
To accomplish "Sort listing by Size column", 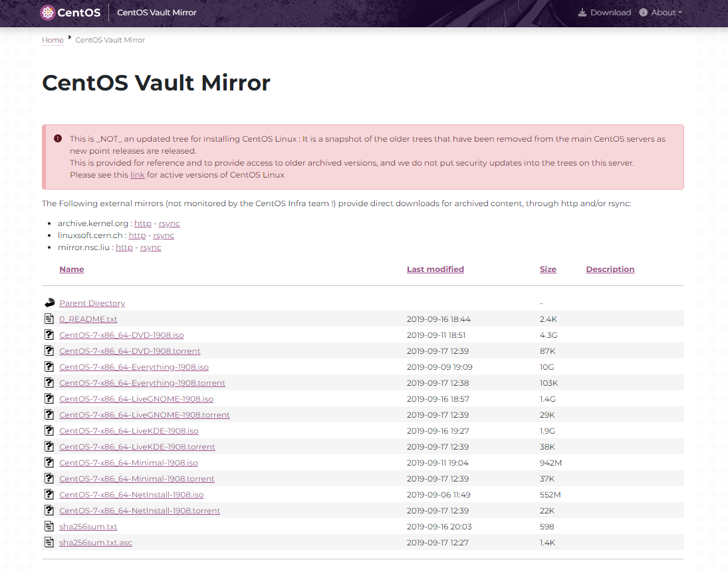I will pos(548,269).
